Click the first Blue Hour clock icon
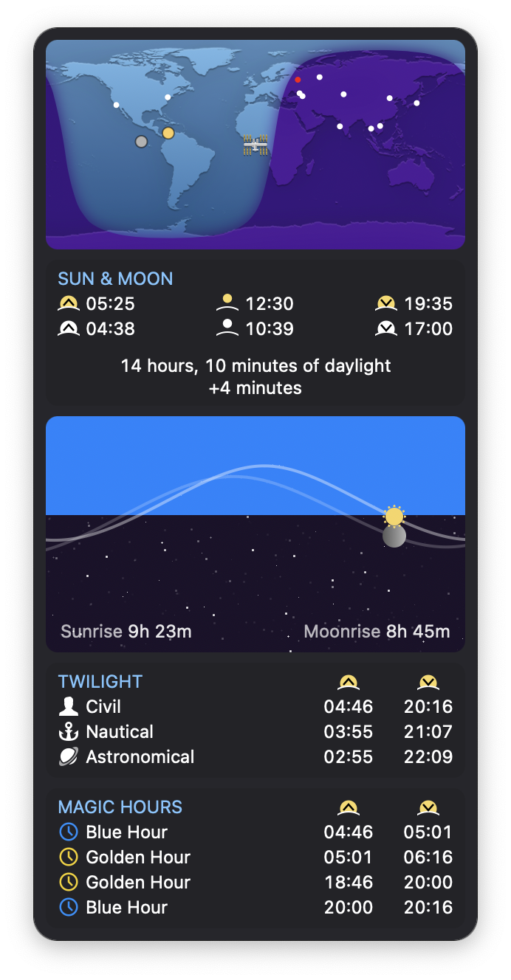The image size is (511, 980). 69,832
